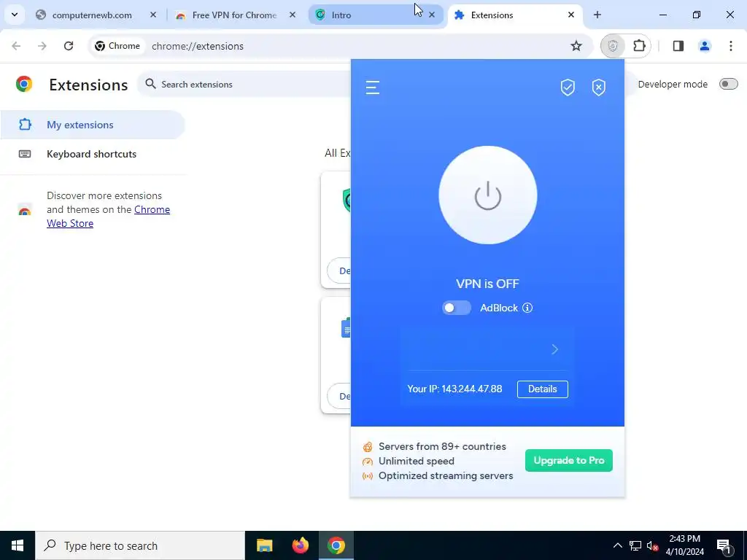Close the Free VPN for Chrome tab

pyautogui.click(x=293, y=15)
